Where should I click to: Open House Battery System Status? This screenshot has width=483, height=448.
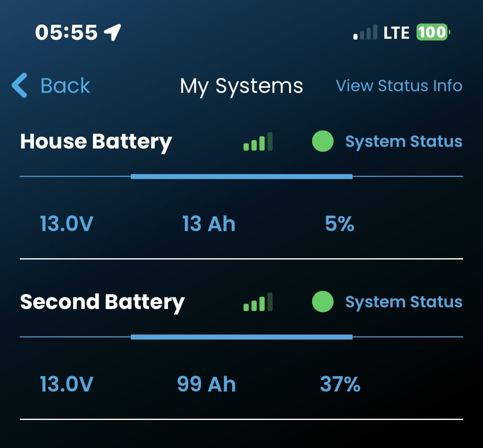[403, 141]
